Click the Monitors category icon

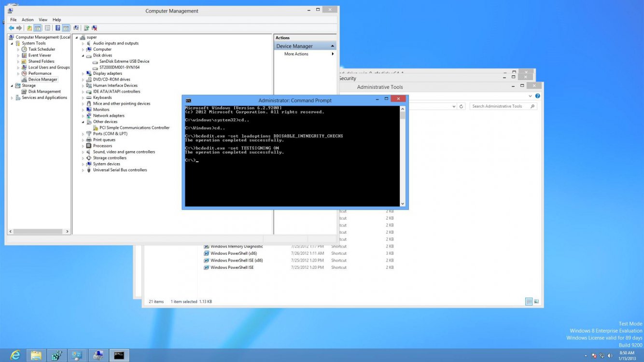(x=89, y=110)
